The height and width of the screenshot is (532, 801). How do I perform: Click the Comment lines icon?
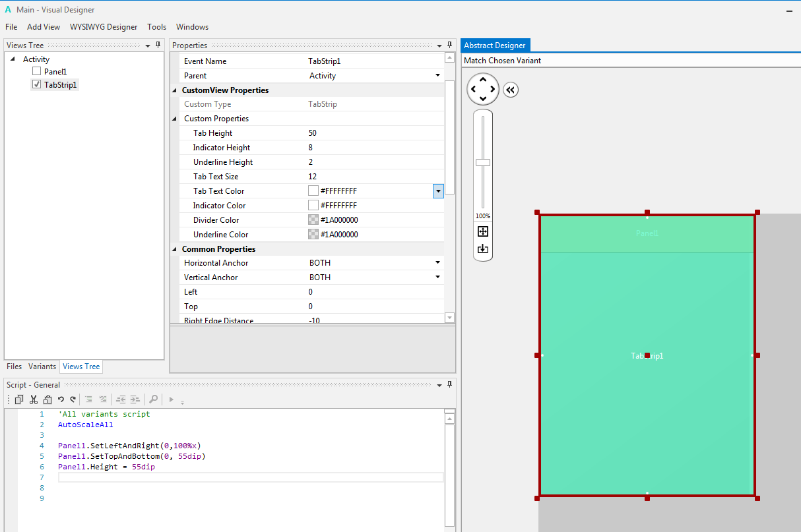(88, 399)
